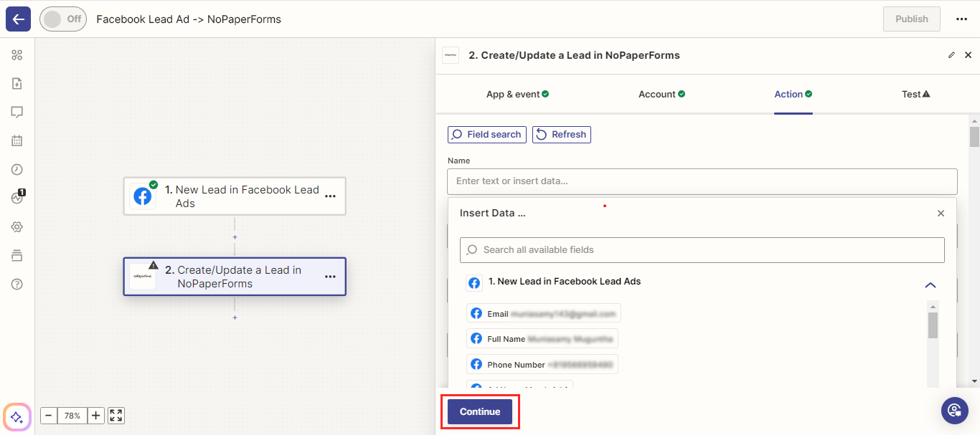Go back using the arrow button
980x435 pixels.
click(x=18, y=19)
